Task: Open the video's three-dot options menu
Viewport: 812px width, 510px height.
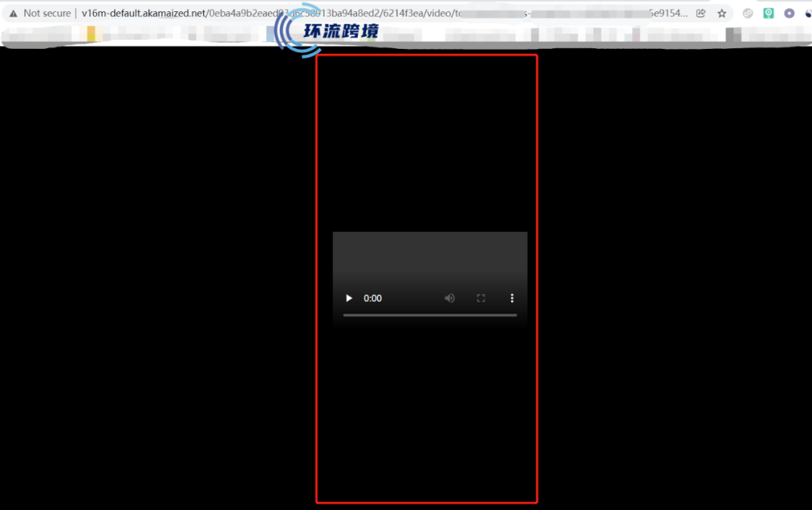Action: tap(512, 299)
